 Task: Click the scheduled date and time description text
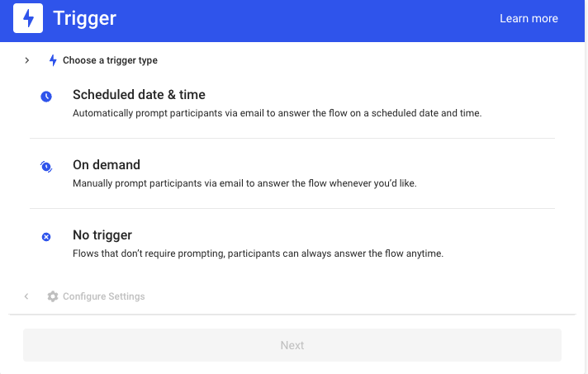point(277,113)
